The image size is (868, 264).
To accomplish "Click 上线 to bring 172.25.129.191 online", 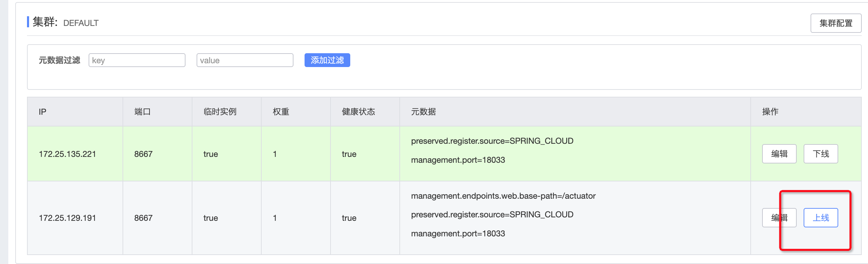I will coord(821,218).
